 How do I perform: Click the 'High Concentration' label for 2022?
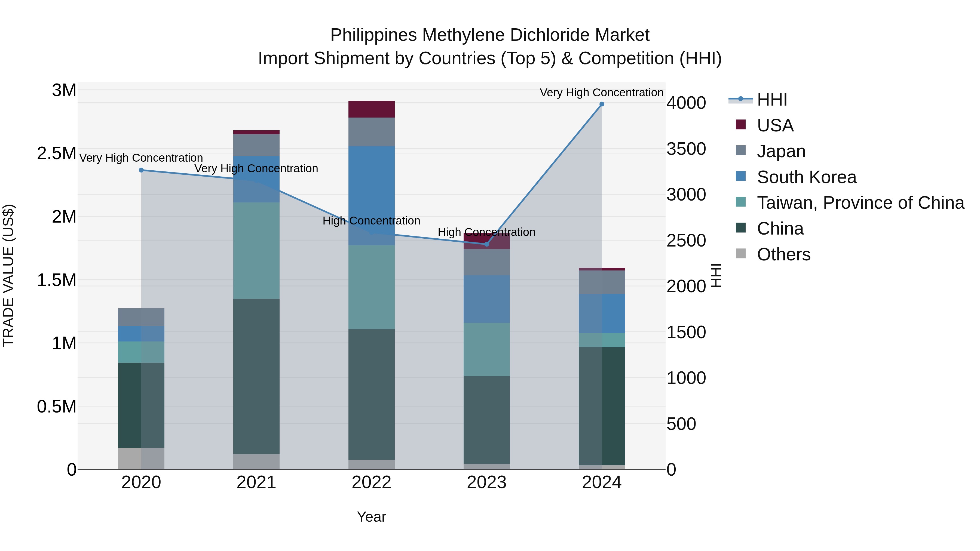372,221
